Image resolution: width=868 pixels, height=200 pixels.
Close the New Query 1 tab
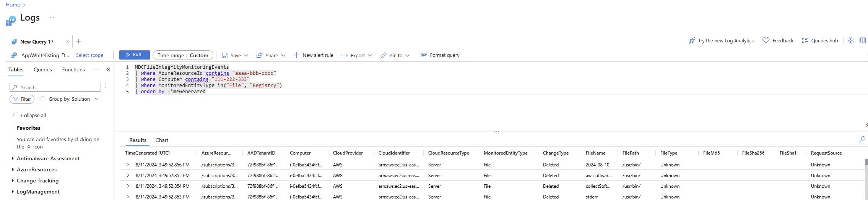pyautogui.click(x=68, y=42)
